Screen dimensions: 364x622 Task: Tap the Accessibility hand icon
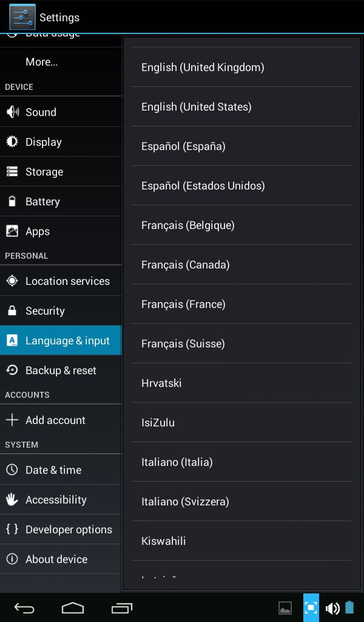tap(12, 499)
